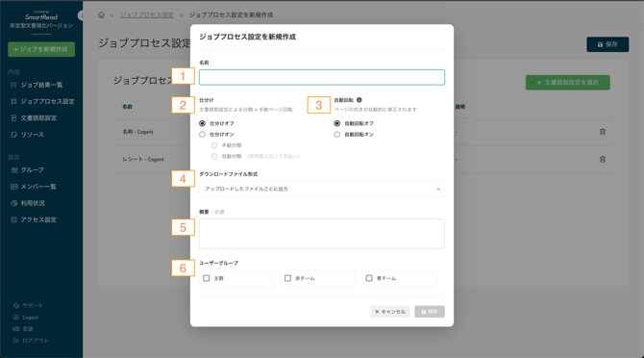Viewport: 644px width, 358px height.
Task: Click the 自動回転 info icon
Action: pos(359,100)
